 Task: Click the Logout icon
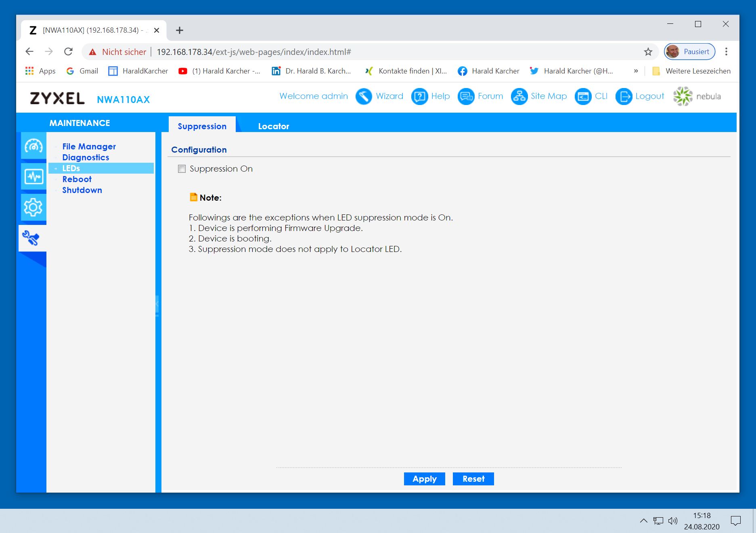tap(623, 97)
